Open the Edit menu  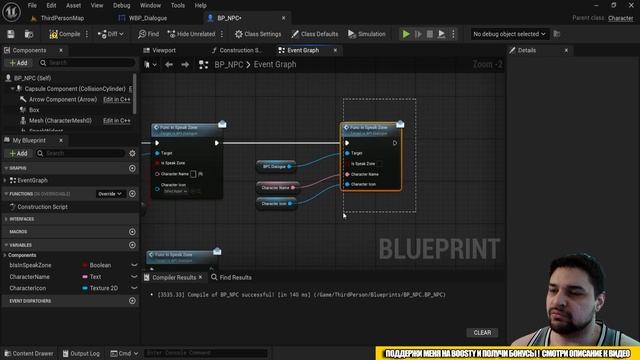51,6
